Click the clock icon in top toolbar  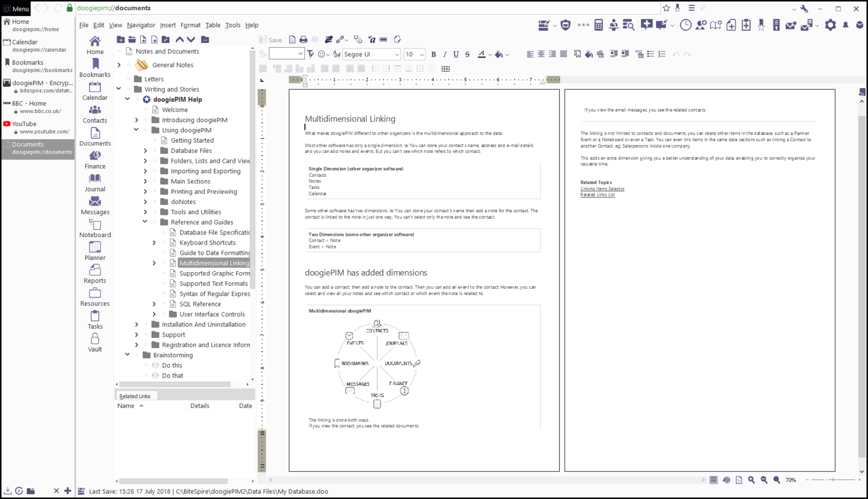click(686, 25)
